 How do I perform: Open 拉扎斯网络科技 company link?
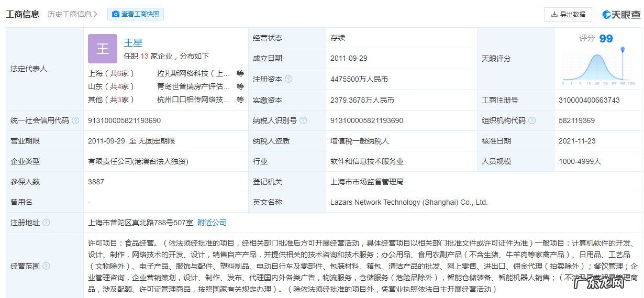click(x=193, y=73)
